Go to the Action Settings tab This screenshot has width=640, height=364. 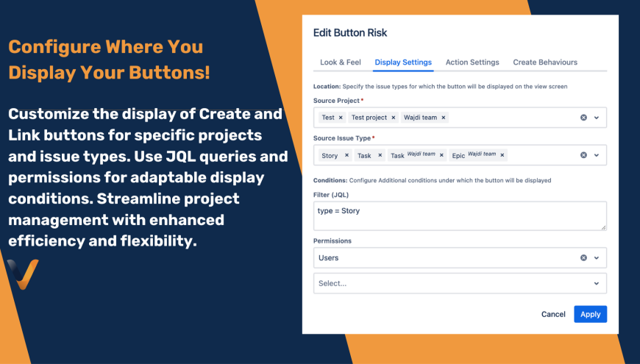[472, 62]
